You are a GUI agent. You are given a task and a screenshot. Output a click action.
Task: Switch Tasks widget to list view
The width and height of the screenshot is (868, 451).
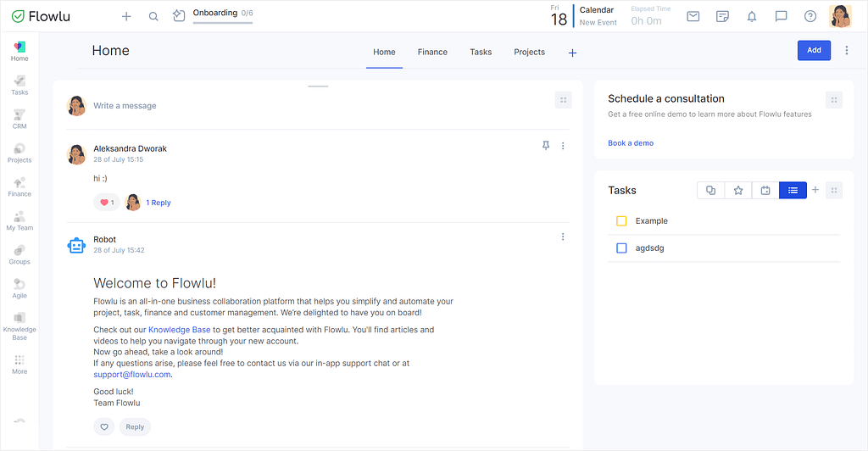793,191
